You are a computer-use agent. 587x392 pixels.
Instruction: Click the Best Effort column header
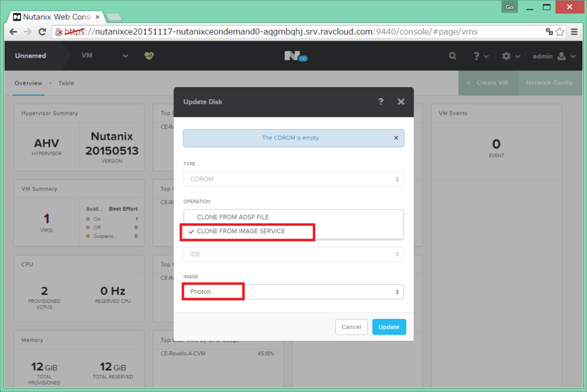[123, 209]
